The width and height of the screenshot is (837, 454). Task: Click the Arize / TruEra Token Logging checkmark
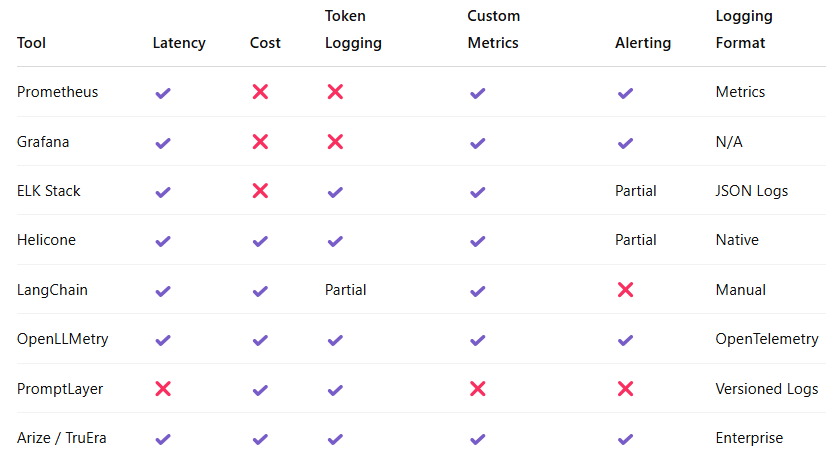[x=335, y=439]
